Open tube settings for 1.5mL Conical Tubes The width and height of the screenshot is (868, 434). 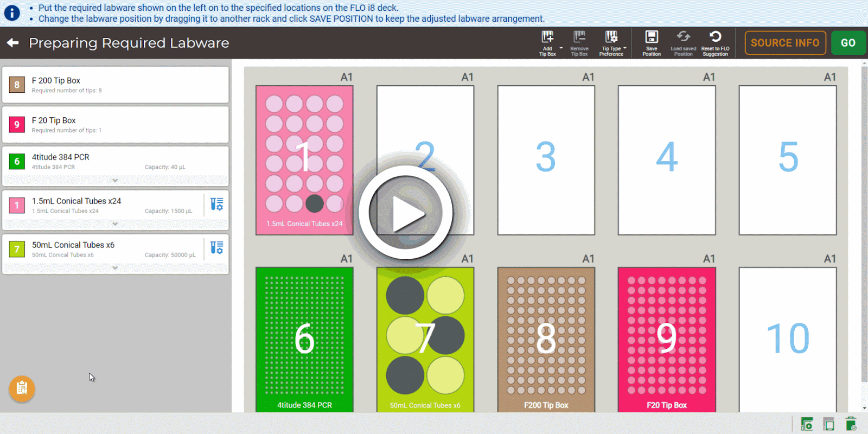216,204
